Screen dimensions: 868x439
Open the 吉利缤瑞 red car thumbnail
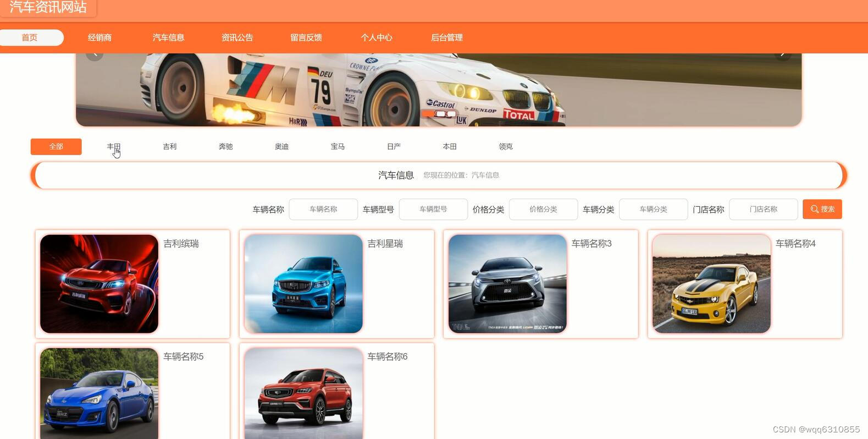99,284
